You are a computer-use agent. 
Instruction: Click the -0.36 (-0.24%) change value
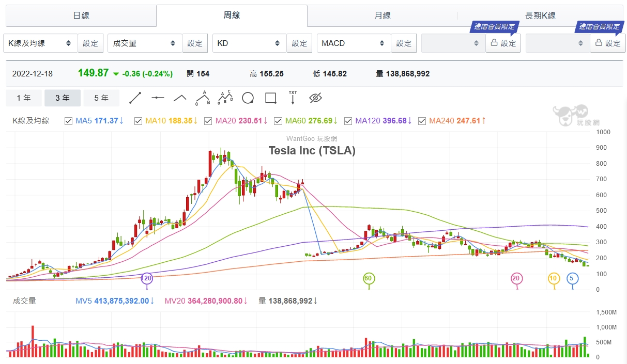coord(147,74)
